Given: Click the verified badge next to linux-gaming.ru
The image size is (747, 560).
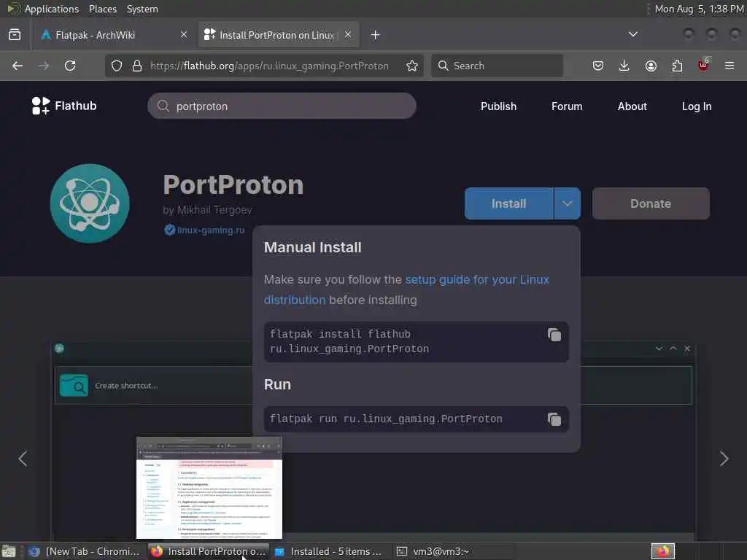Looking at the screenshot, I should 169,230.
